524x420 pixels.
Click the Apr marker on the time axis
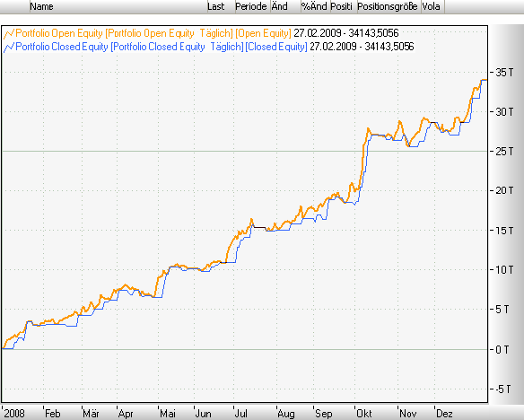point(126,414)
